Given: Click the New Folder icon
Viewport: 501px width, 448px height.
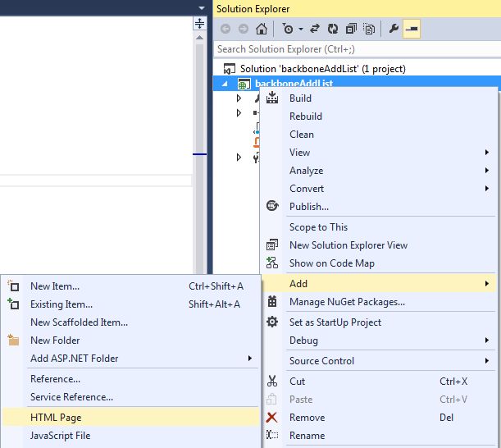Looking at the screenshot, I should (13, 340).
